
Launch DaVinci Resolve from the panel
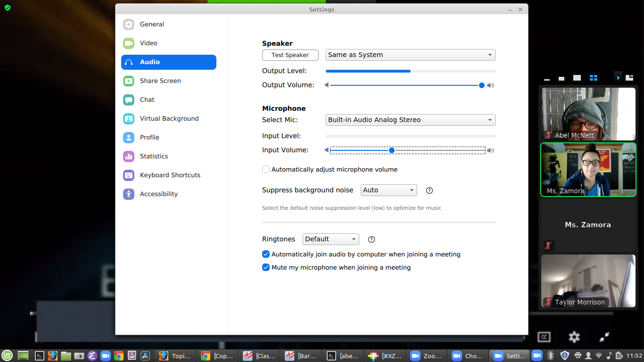[x=145, y=356]
